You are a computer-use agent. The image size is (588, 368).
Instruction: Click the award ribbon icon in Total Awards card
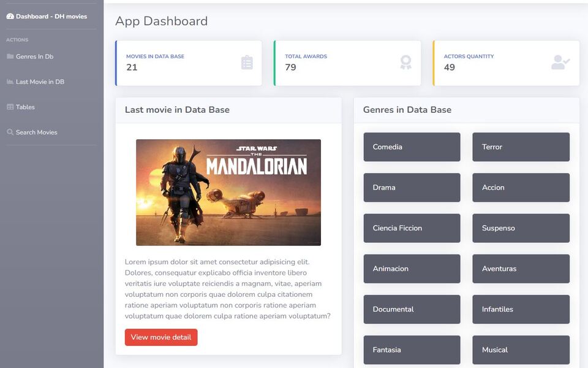(x=405, y=63)
